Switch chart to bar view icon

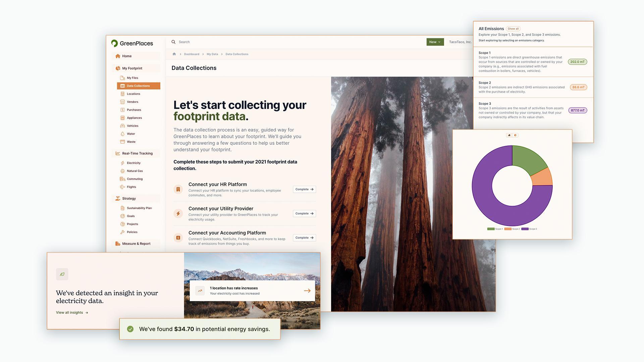coord(509,135)
